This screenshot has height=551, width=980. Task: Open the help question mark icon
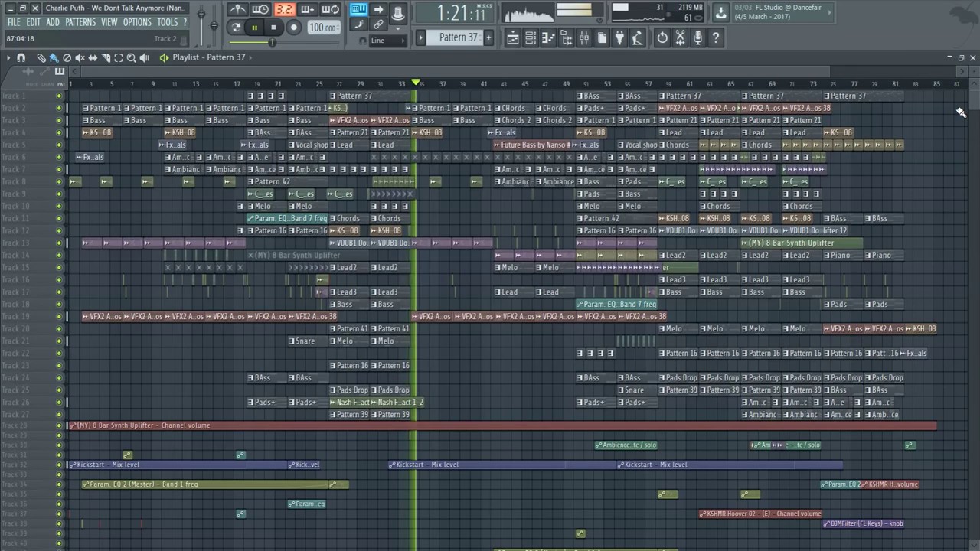[x=715, y=37]
